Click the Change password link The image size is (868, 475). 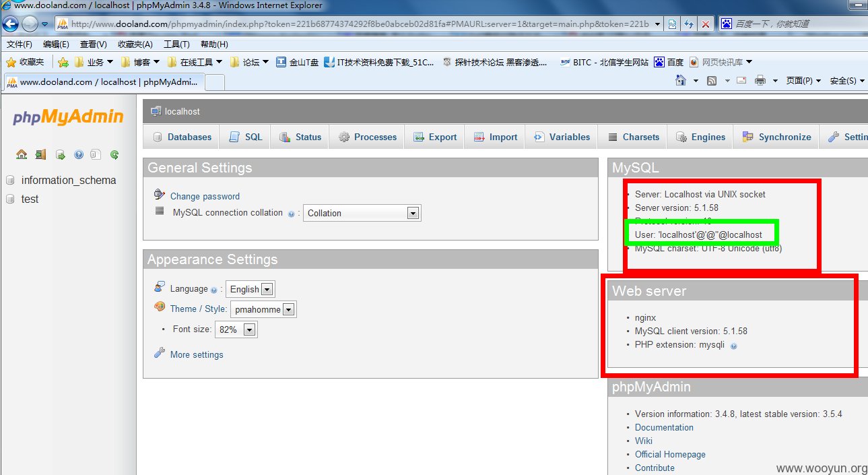(x=205, y=197)
